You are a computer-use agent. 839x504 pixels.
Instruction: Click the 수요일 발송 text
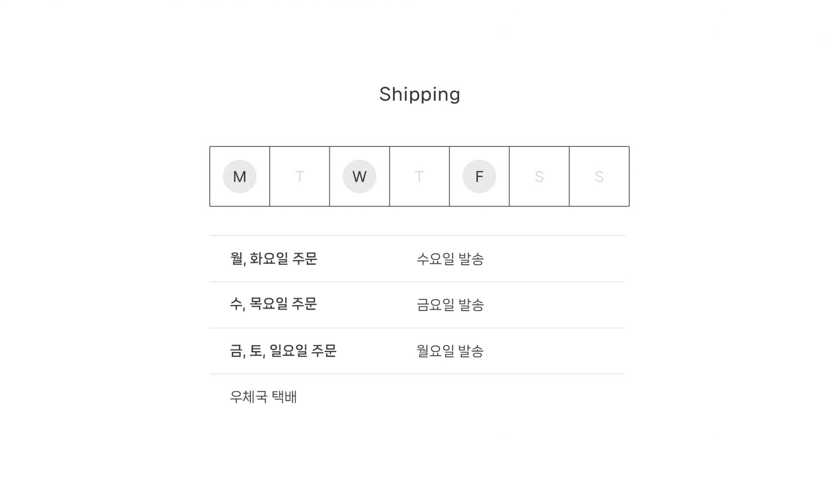[x=450, y=259]
